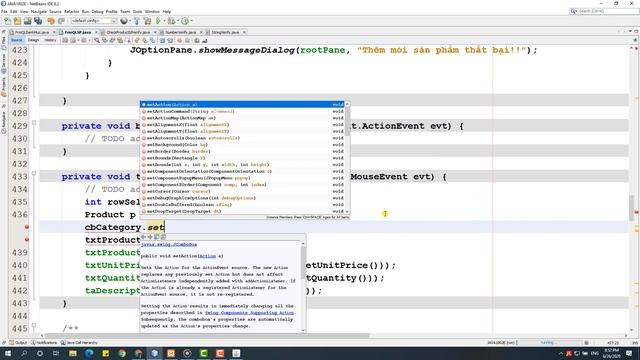Click the Build Project hammer icon

pos(137,21)
